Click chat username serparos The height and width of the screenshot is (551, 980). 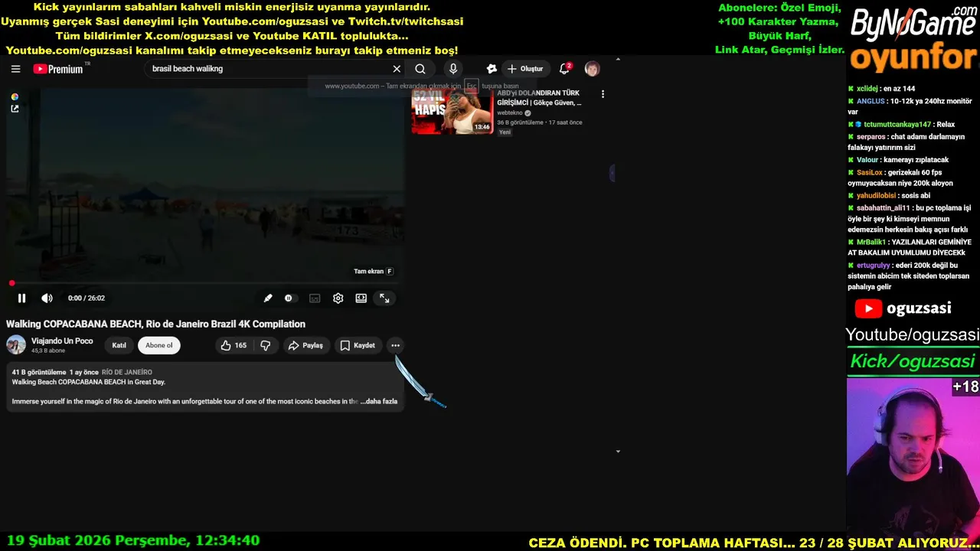pos(871,136)
